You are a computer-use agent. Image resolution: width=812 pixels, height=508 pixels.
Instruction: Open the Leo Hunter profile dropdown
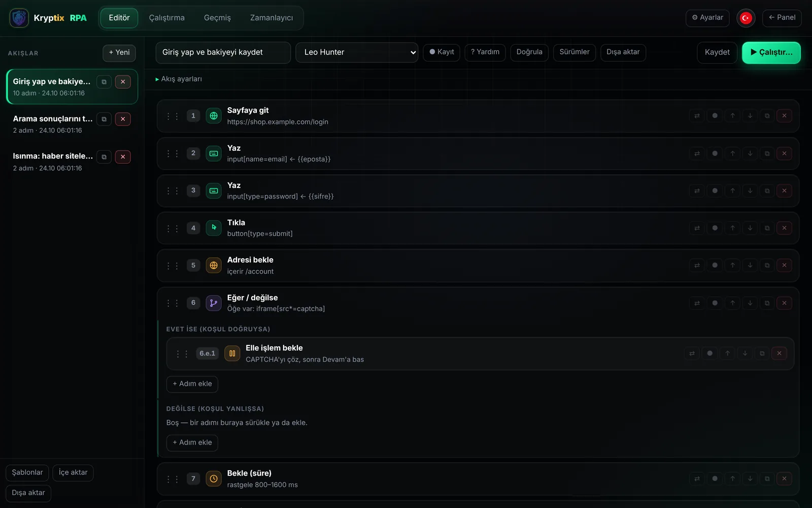coord(357,52)
